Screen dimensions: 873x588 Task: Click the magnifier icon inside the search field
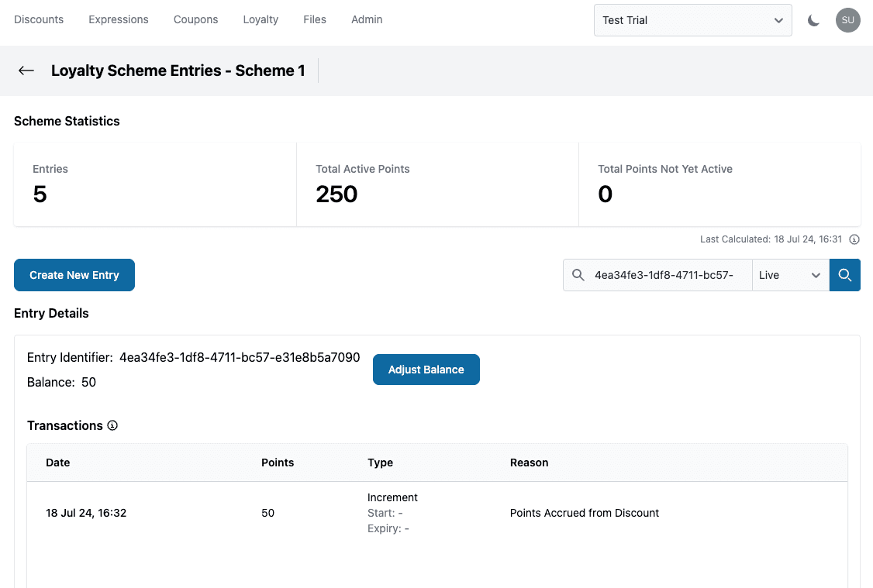point(578,275)
